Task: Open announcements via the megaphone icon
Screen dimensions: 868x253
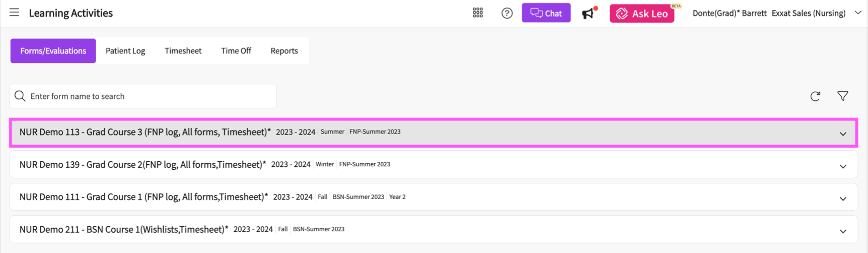Action: 588,13
